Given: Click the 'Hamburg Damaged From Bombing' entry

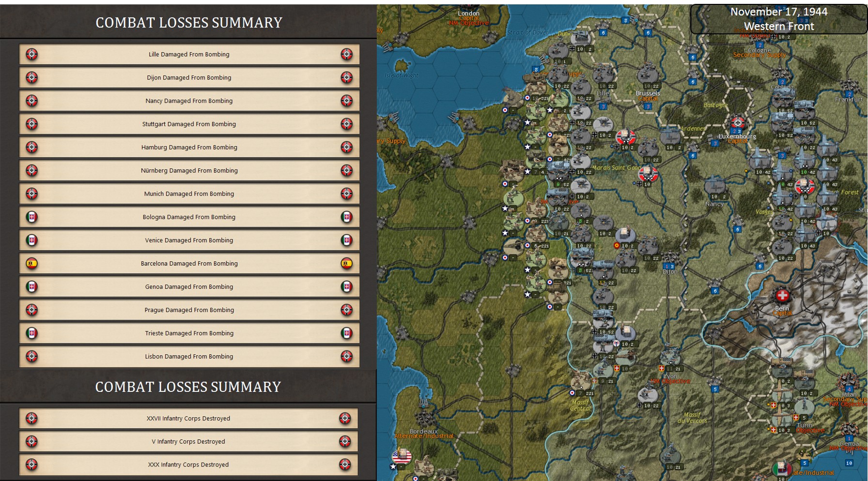Looking at the screenshot, I should (x=189, y=147).
